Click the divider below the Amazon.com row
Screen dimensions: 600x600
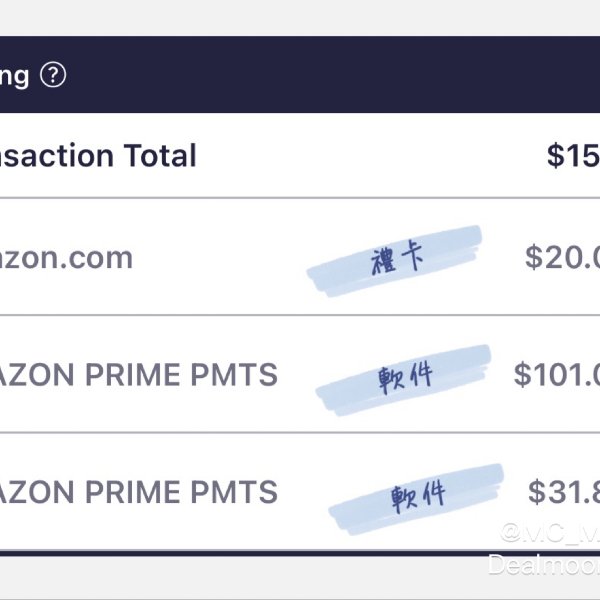[300, 315]
